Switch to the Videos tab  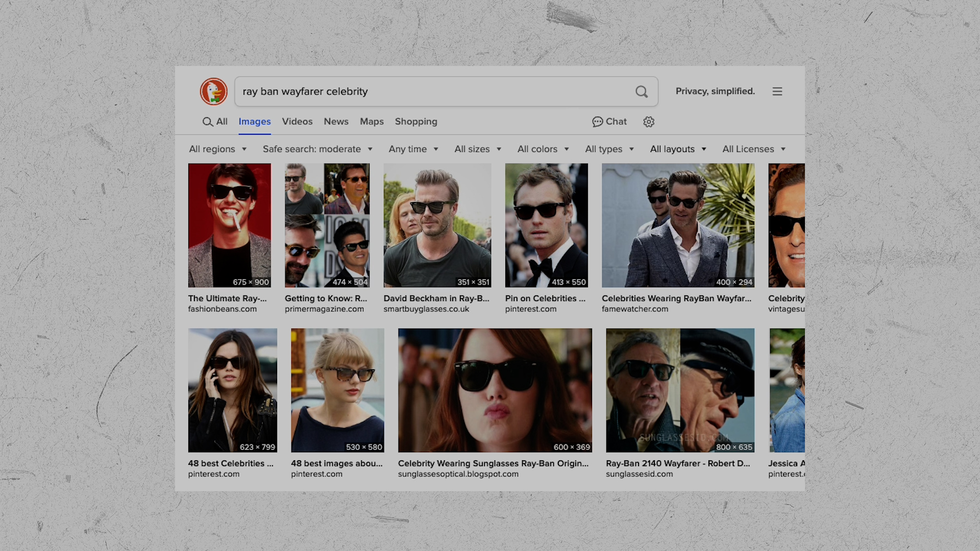point(297,121)
